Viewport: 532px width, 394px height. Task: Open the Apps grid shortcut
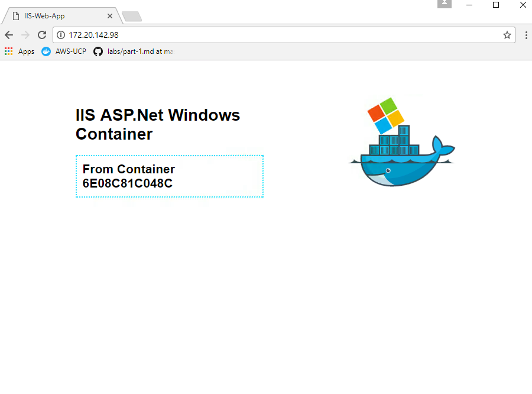click(20, 51)
